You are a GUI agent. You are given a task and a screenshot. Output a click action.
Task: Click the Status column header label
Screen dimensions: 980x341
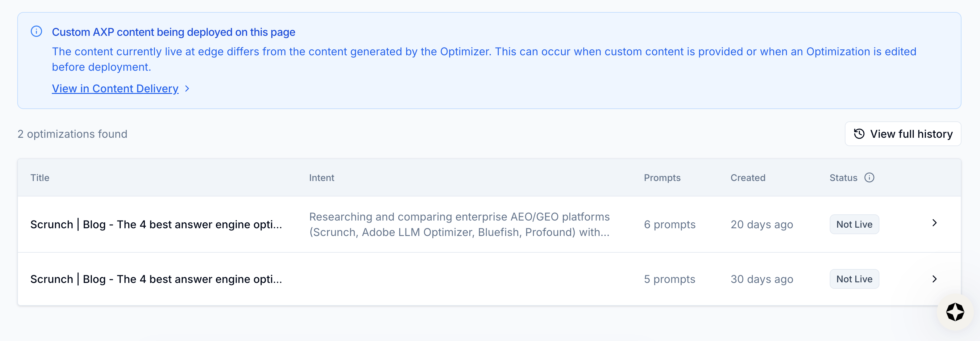click(843, 178)
